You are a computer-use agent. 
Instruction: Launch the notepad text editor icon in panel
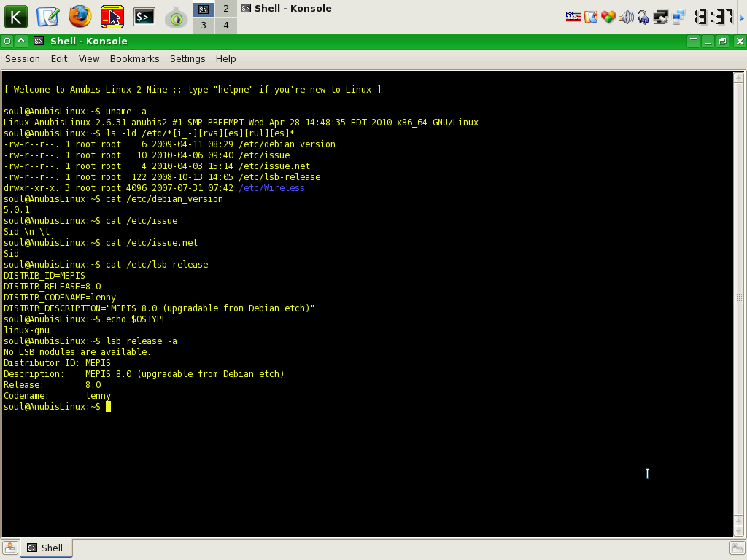coord(47,17)
